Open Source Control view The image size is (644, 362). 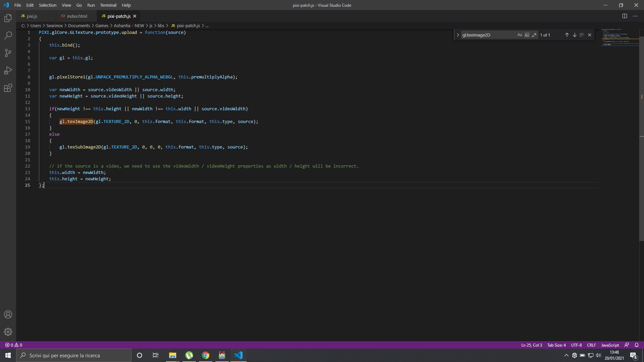(8, 53)
